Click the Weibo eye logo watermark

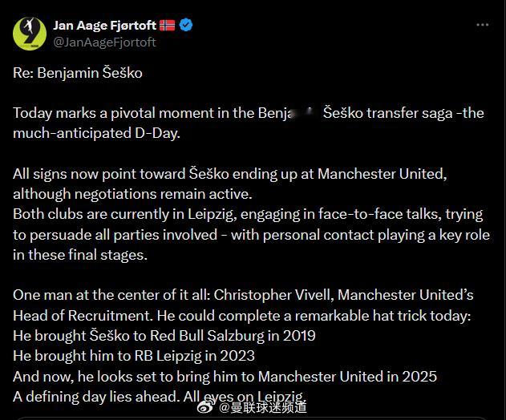[x=205, y=408]
